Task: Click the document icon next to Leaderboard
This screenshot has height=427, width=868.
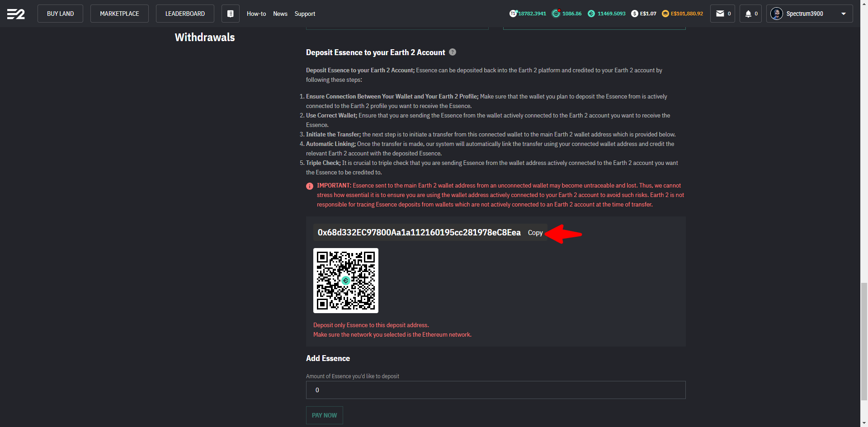Action: [231, 14]
